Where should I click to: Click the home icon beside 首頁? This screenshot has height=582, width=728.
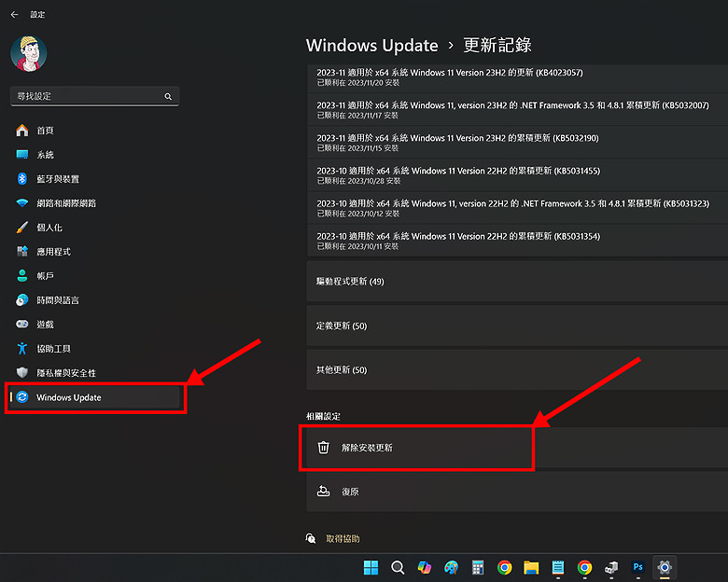click(x=21, y=131)
